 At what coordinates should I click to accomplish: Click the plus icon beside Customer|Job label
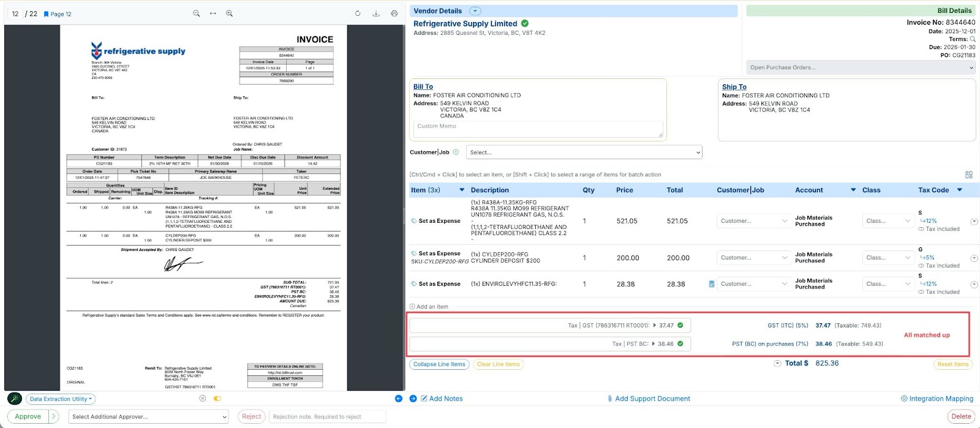click(456, 152)
